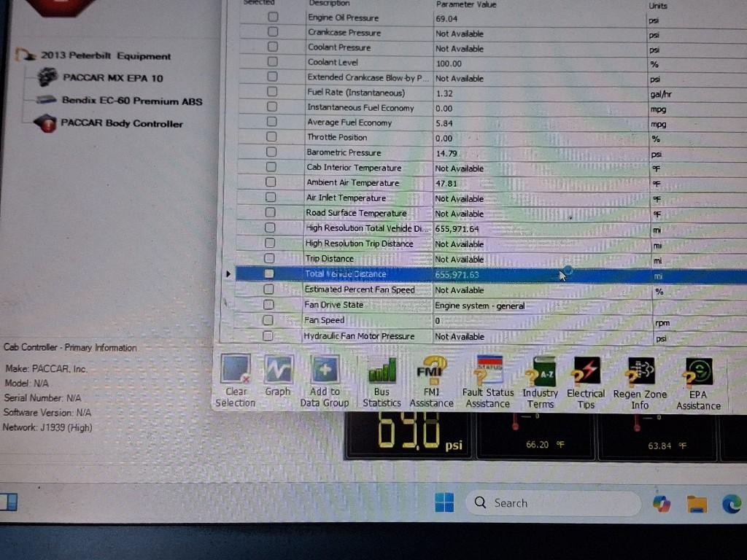
Task: Open Regen Zone Info
Action: click(x=640, y=372)
